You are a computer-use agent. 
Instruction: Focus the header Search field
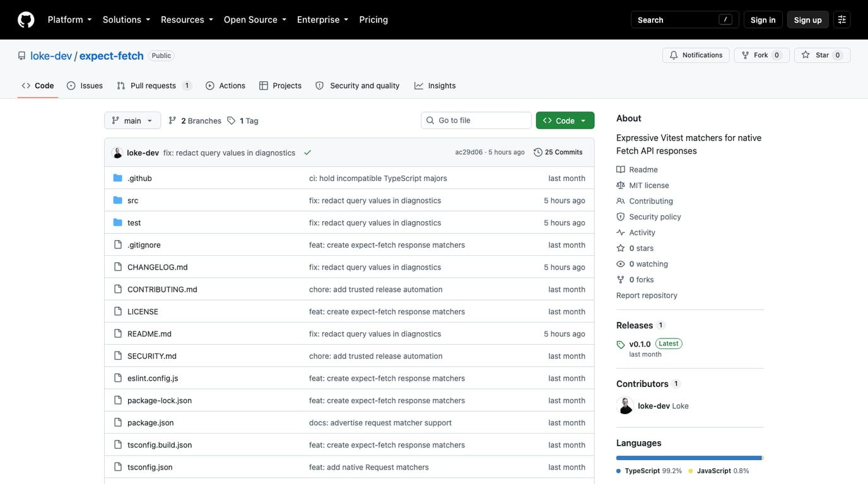684,20
